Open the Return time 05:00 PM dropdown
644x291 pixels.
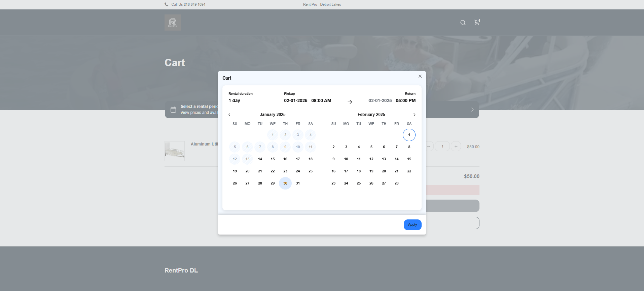[x=406, y=101]
